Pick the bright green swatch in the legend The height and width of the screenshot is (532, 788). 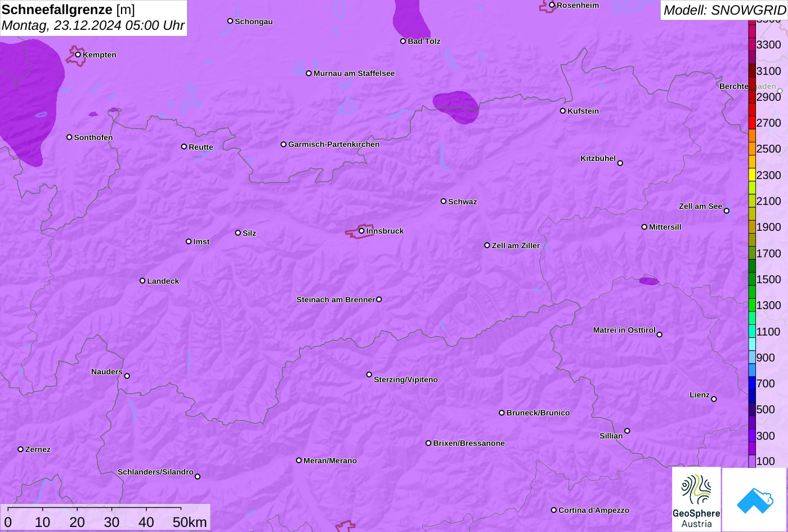(x=752, y=305)
